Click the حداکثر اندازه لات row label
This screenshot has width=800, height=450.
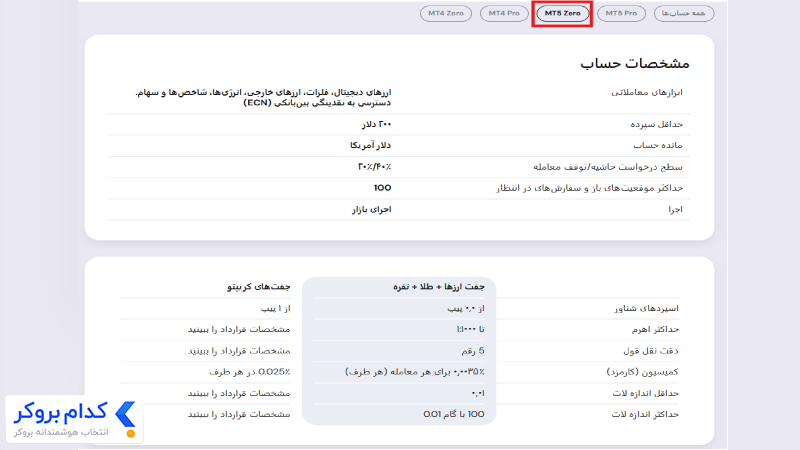pyautogui.click(x=645, y=414)
